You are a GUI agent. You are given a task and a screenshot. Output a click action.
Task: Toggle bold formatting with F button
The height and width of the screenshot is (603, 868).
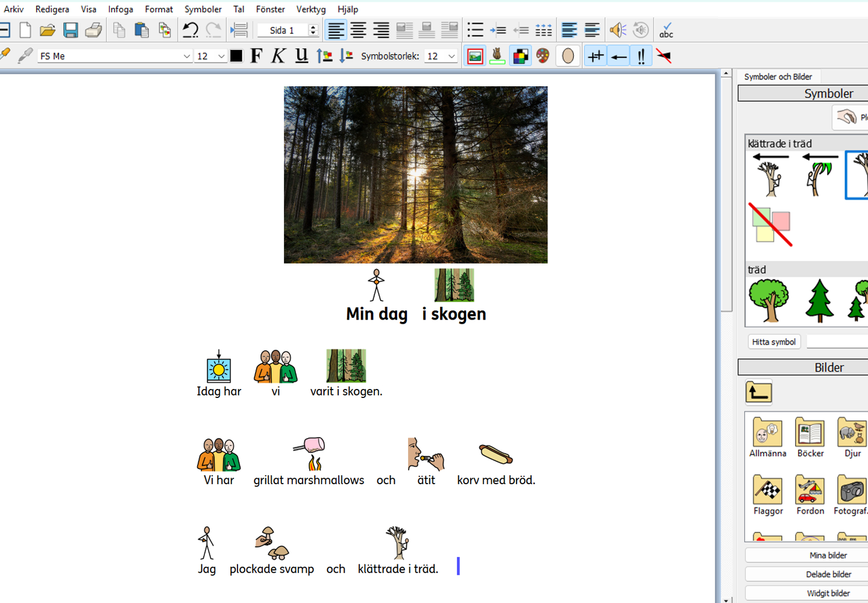pyautogui.click(x=256, y=56)
